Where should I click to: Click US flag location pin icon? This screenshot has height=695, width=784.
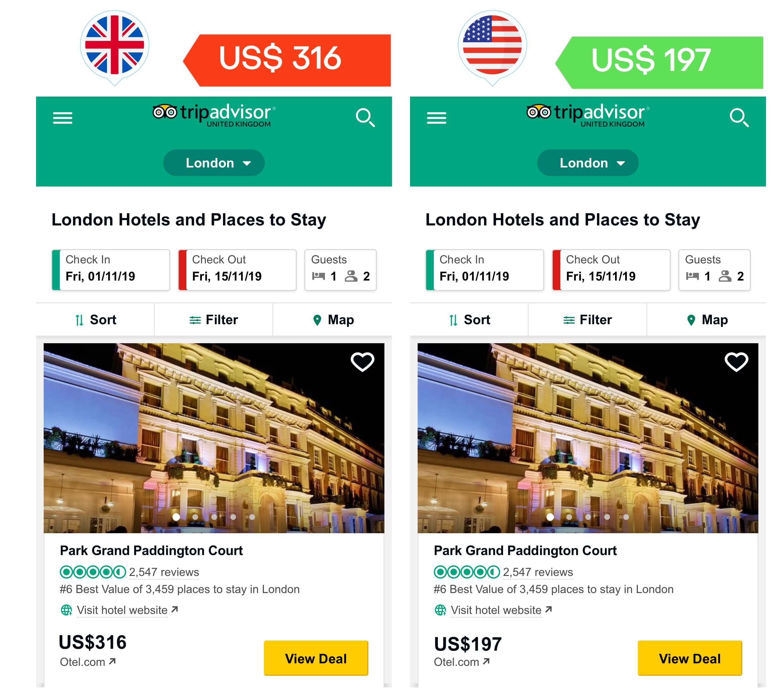tap(493, 47)
